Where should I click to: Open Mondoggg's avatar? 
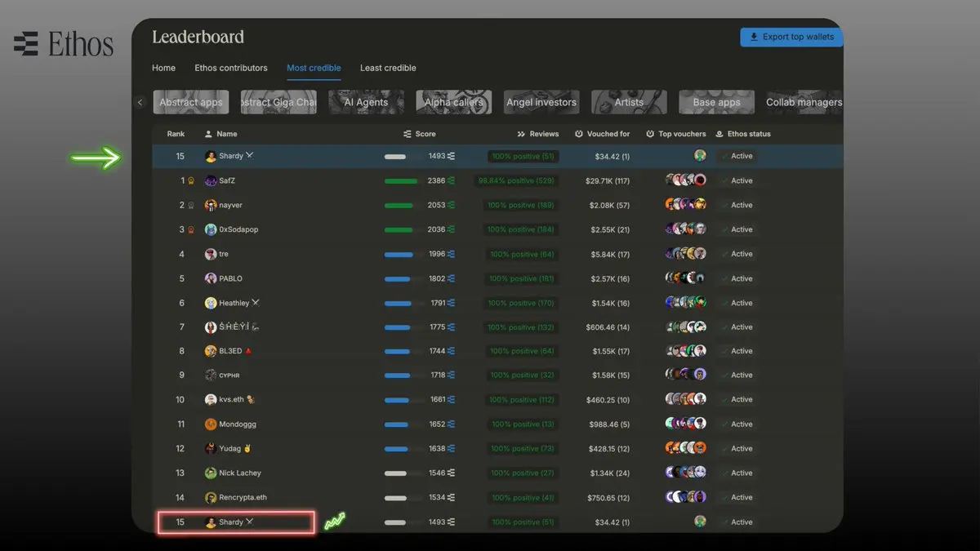point(211,424)
